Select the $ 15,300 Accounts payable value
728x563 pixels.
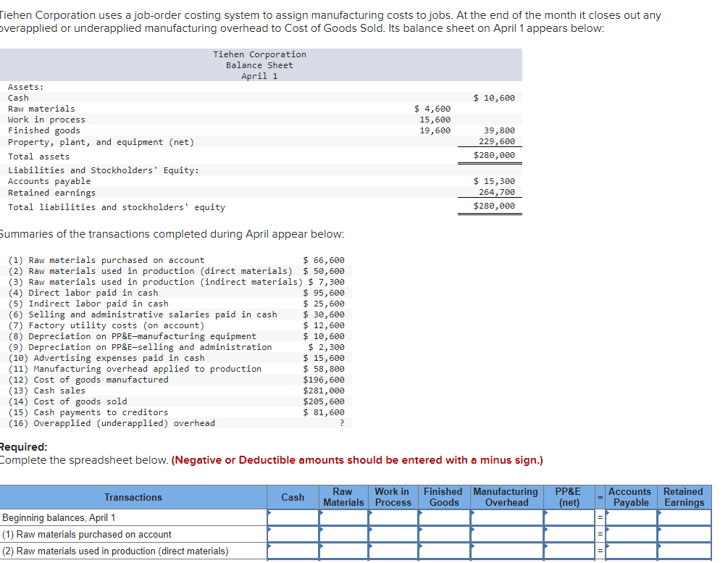[x=494, y=181]
